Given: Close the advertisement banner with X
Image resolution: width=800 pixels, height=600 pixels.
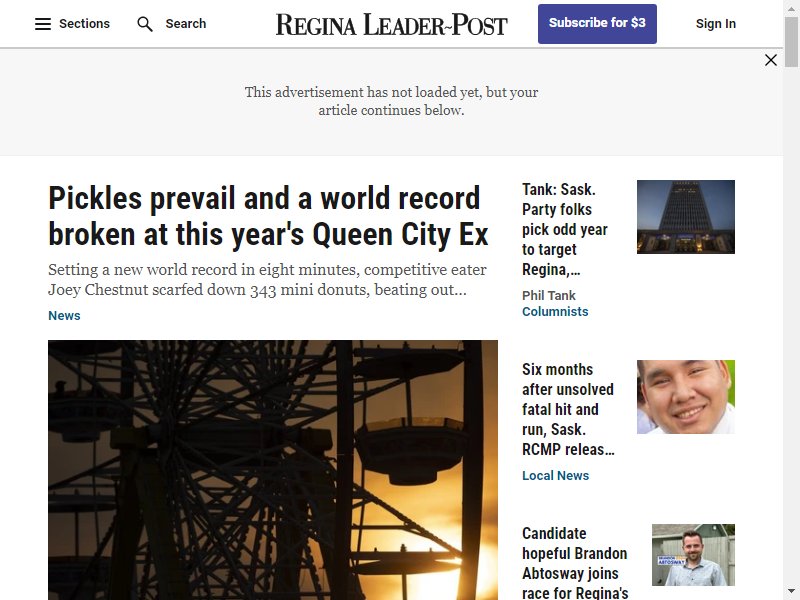Looking at the screenshot, I should (x=771, y=60).
